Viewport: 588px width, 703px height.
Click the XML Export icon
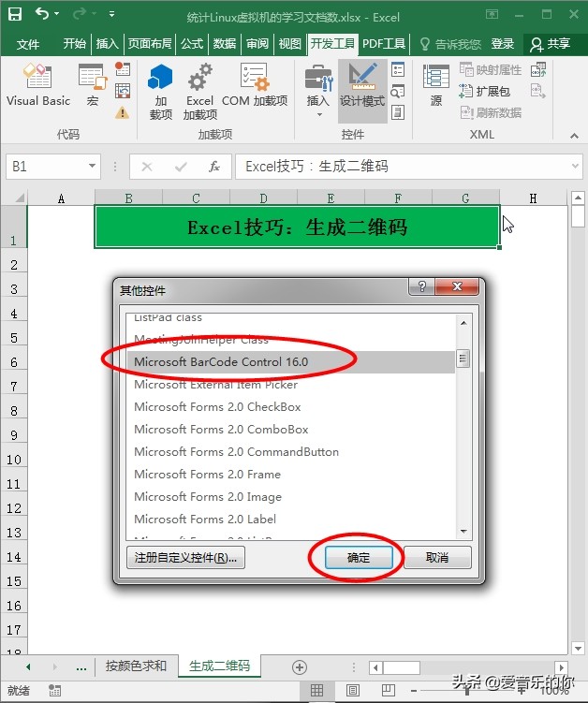coord(538,91)
